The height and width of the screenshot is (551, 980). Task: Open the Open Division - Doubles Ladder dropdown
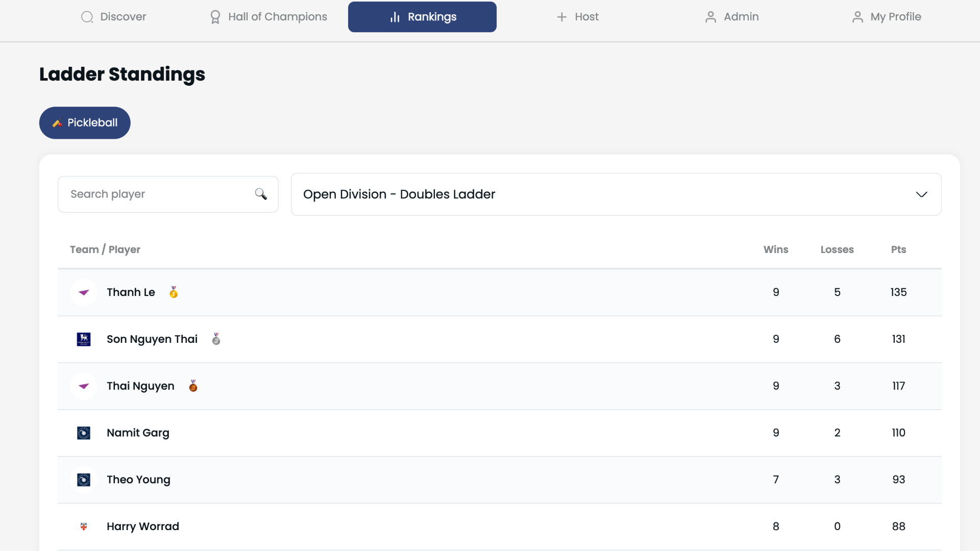click(x=616, y=194)
